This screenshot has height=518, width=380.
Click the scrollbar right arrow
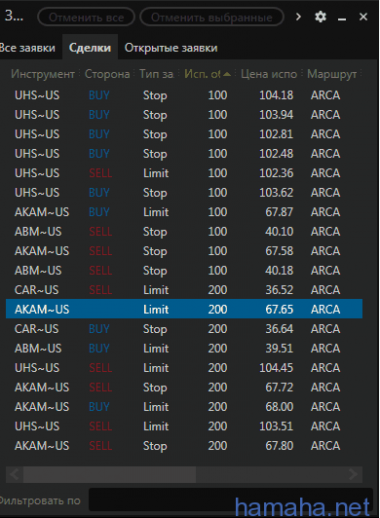point(354,474)
